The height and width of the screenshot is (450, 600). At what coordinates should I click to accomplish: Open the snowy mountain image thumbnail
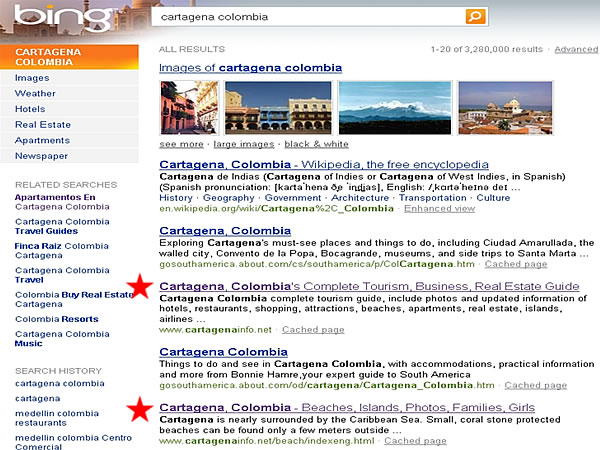coord(395,108)
